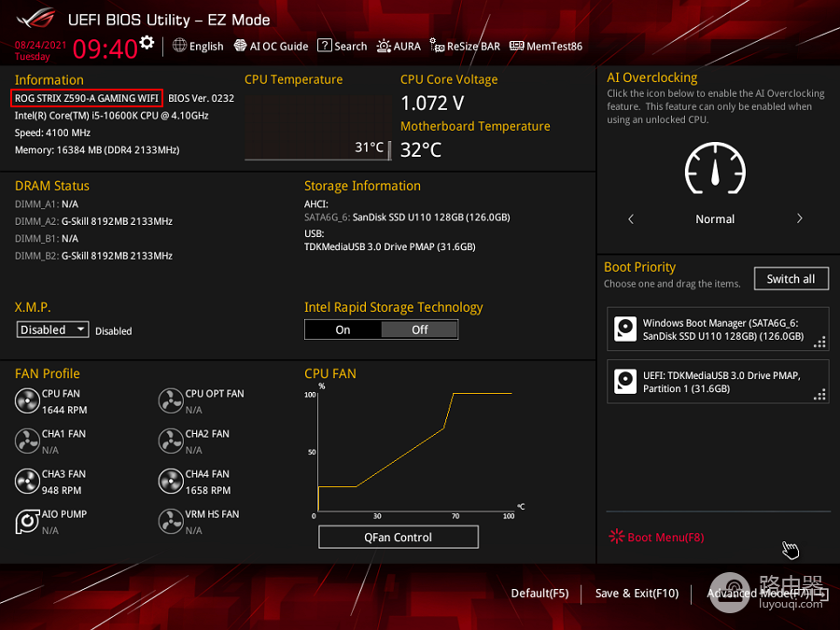840x630 pixels.
Task: Click the AI OC Guide brain icon
Action: click(241, 46)
